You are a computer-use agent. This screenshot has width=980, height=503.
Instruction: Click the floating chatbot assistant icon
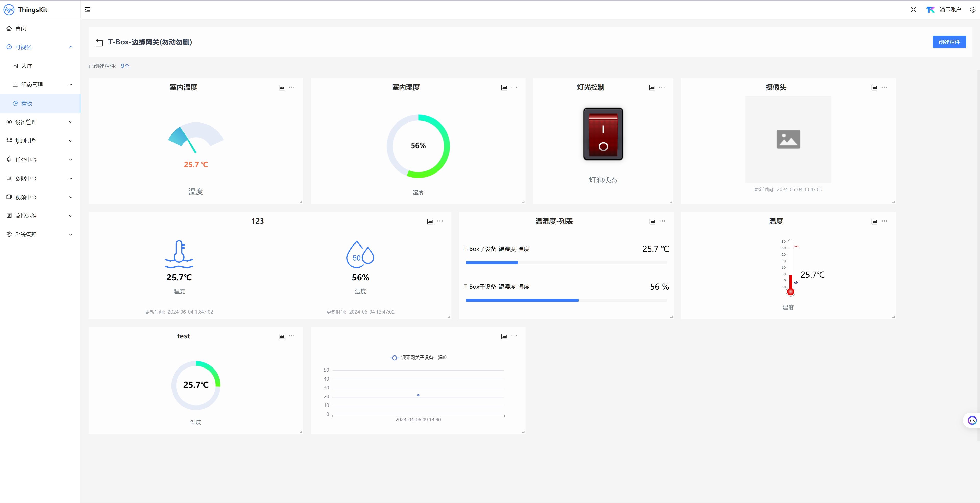point(972,420)
